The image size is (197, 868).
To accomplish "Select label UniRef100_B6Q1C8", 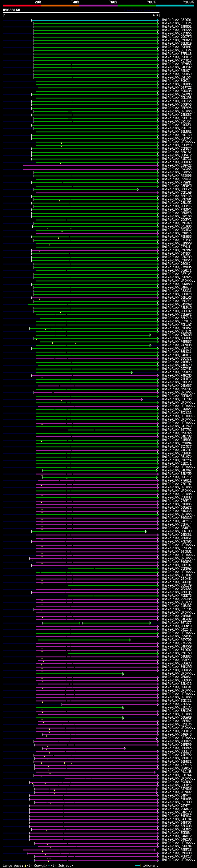I will 176,196.
